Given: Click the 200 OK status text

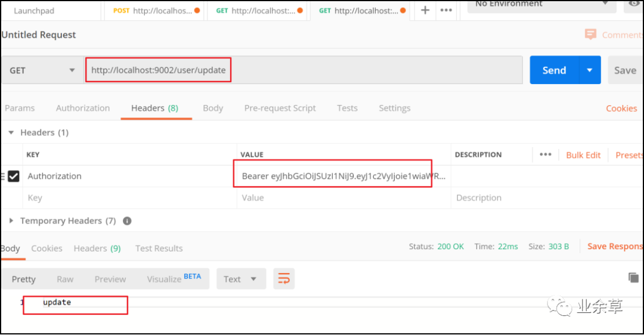Looking at the screenshot, I should pyautogui.click(x=451, y=246).
